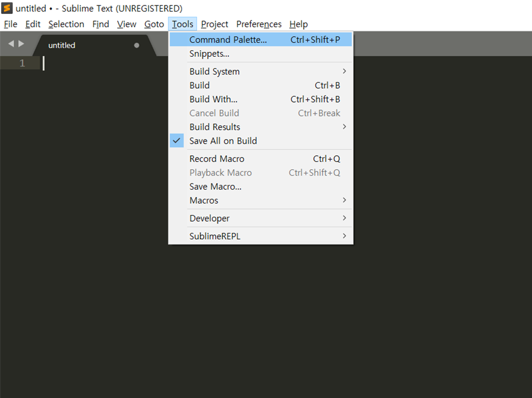Image resolution: width=532 pixels, height=398 pixels.
Task: Click the Playback Macro entry
Action: point(261,173)
